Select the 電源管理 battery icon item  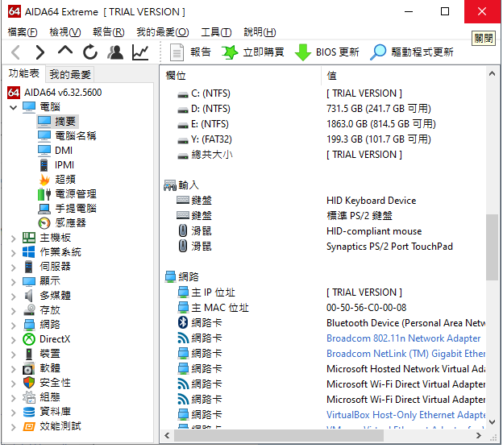44,194
